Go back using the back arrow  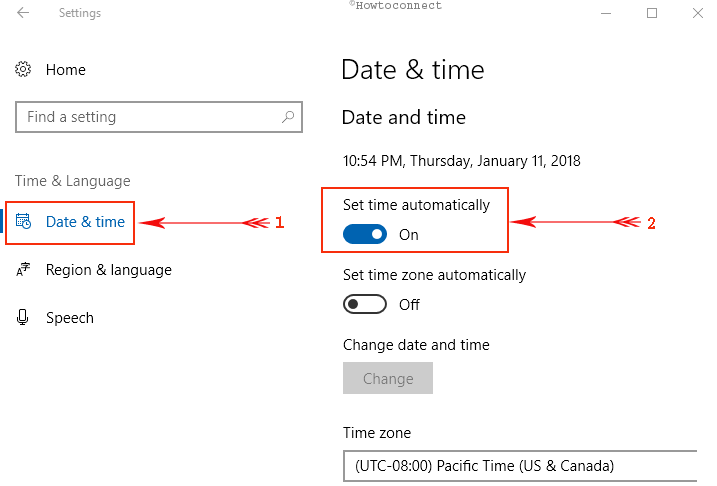click(23, 13)
